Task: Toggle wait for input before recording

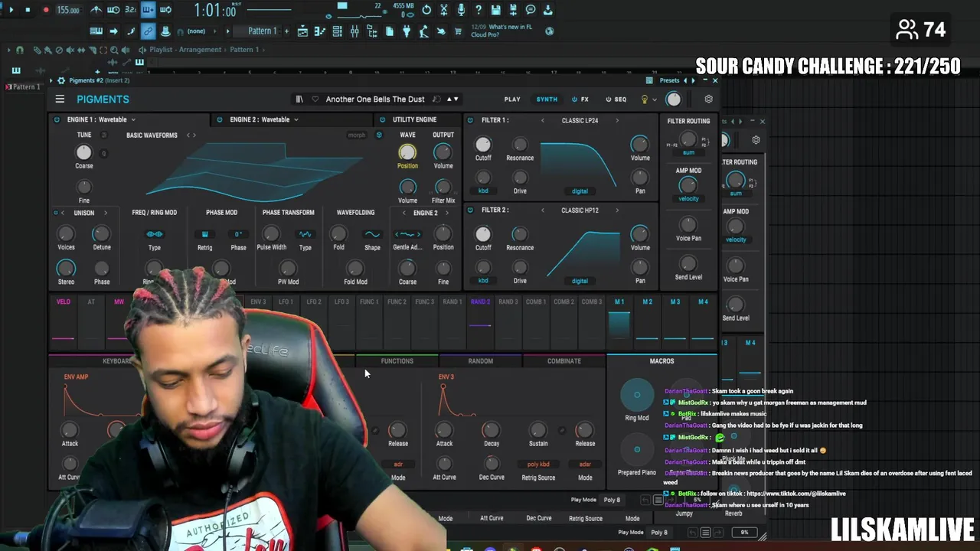Action: (113, 10)
